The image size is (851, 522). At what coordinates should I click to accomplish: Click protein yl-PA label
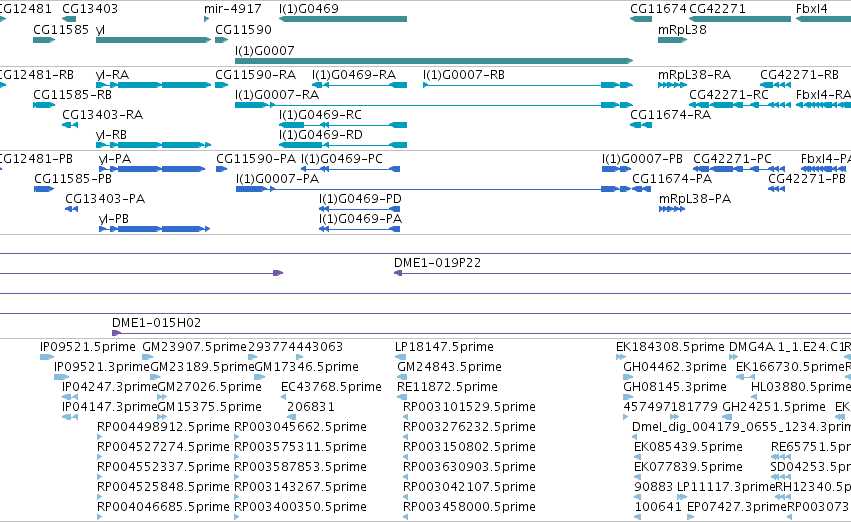[x=115, y=159]
